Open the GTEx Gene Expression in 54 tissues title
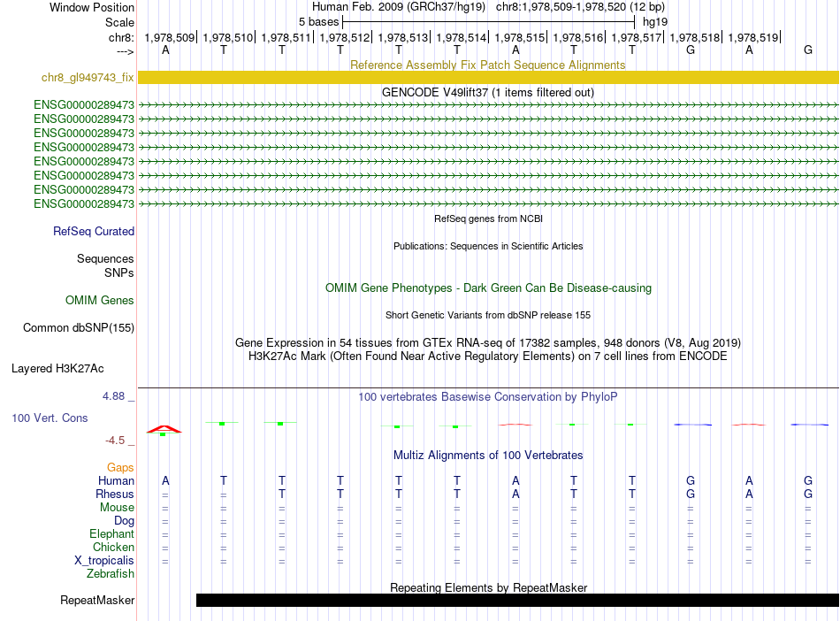This screenshot has height=621, width=840. tap(488, 342)
